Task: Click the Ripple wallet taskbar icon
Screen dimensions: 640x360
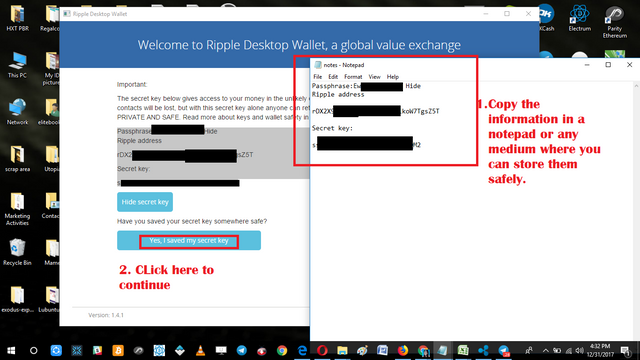Action: pyautogui.click(x=483, y=351)
